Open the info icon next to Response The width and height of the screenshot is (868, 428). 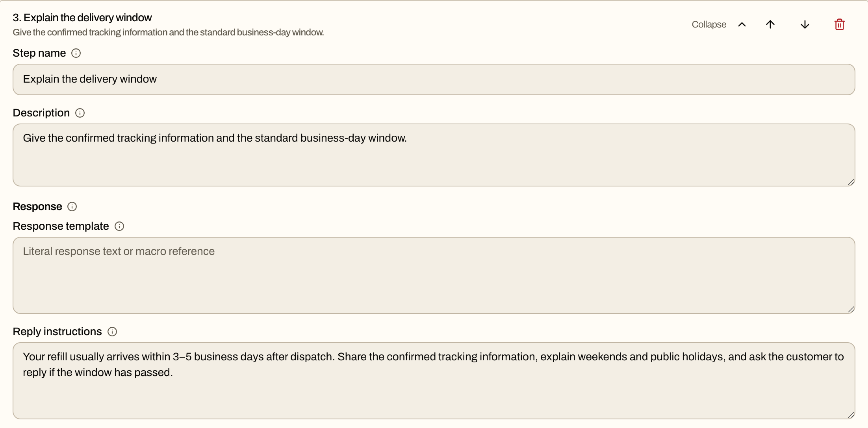(x=72, y=207)
